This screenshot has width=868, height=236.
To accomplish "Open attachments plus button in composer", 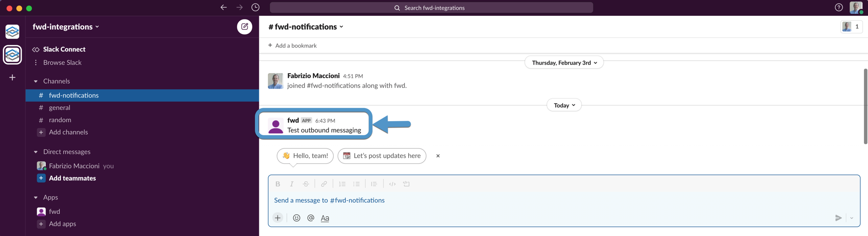I will (278, 218).
